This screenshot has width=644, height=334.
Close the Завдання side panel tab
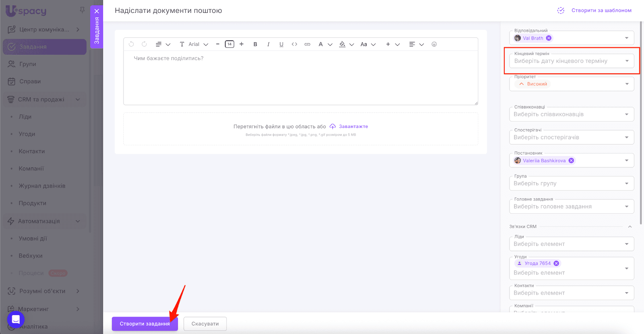point(97,11)
